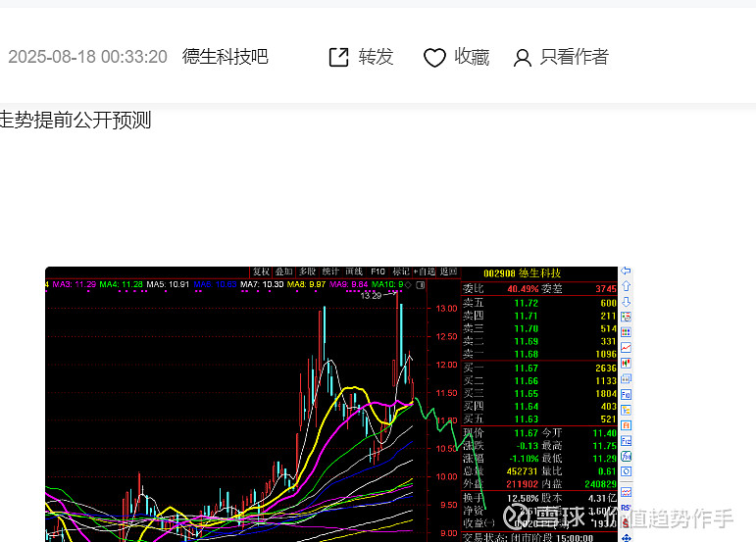This screenshot has height=542, width=756.
Task: Click the MA8: 9.97 indicator label
Action: pos(307,285)
